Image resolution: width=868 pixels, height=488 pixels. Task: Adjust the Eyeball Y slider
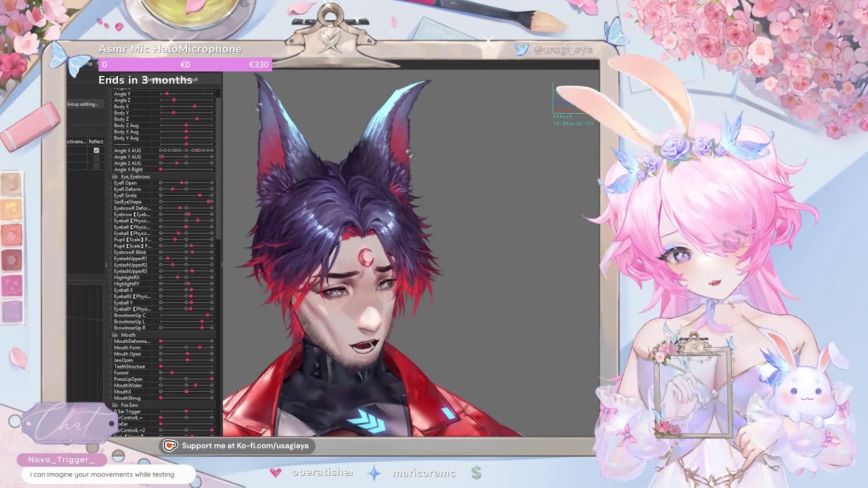point(186,303)
